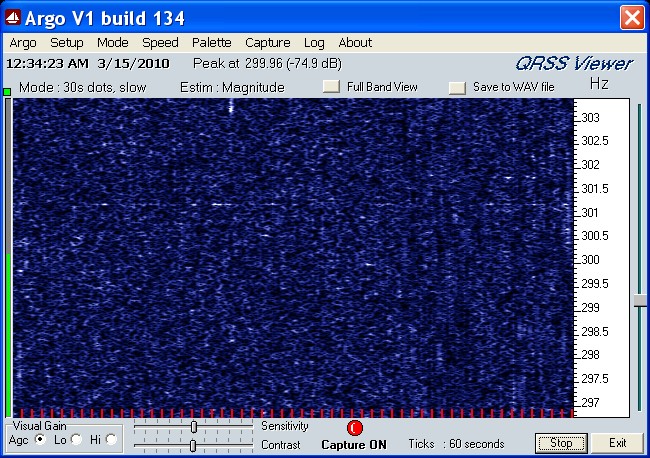650x458 pixels.
Task: Click the 302.5 Hz scale label
Action: pos(595,141)
